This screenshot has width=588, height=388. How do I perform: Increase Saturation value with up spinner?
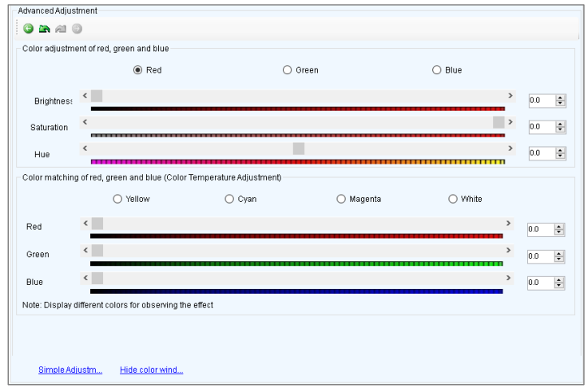(x=560, y=124)
